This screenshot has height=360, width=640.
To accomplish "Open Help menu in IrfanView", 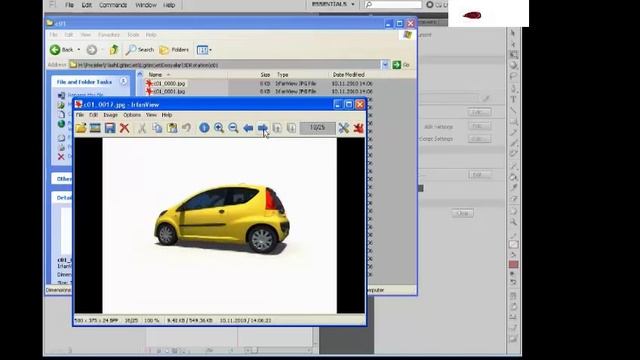I will click(167, 115).
